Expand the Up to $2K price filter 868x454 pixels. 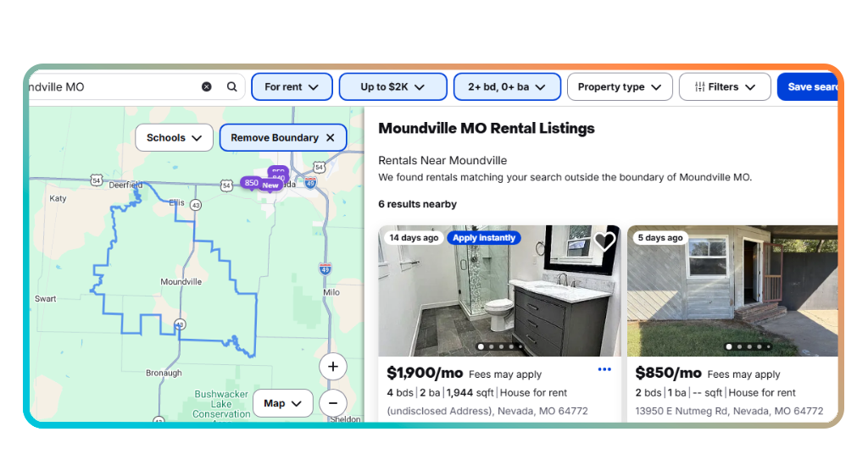coord(393,86)
